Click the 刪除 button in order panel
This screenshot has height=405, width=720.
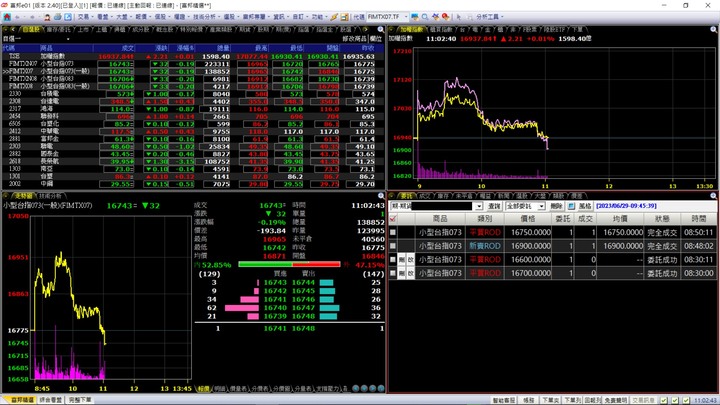(557, 206)
